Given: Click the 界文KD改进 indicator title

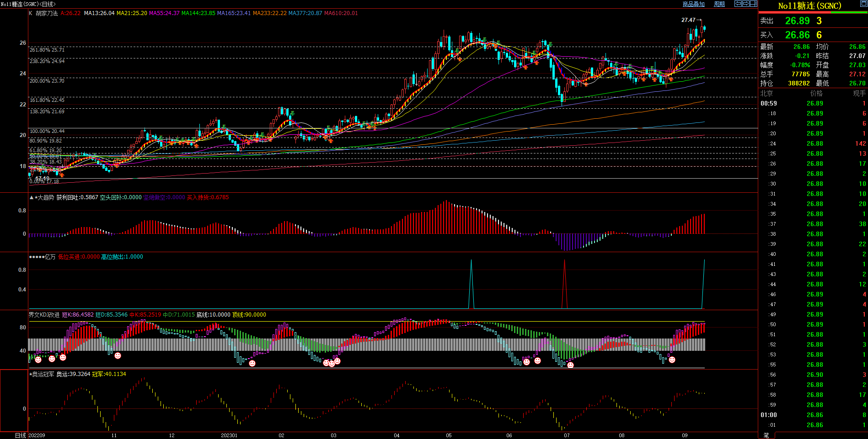Looking at the screenshot, I should pyautogui.click(x=44, y=315).
